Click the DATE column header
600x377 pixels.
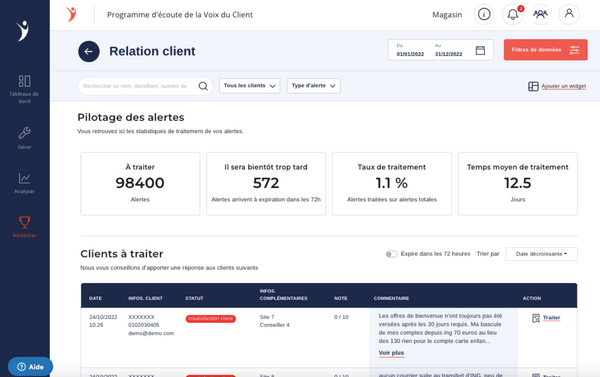(95, 298)
